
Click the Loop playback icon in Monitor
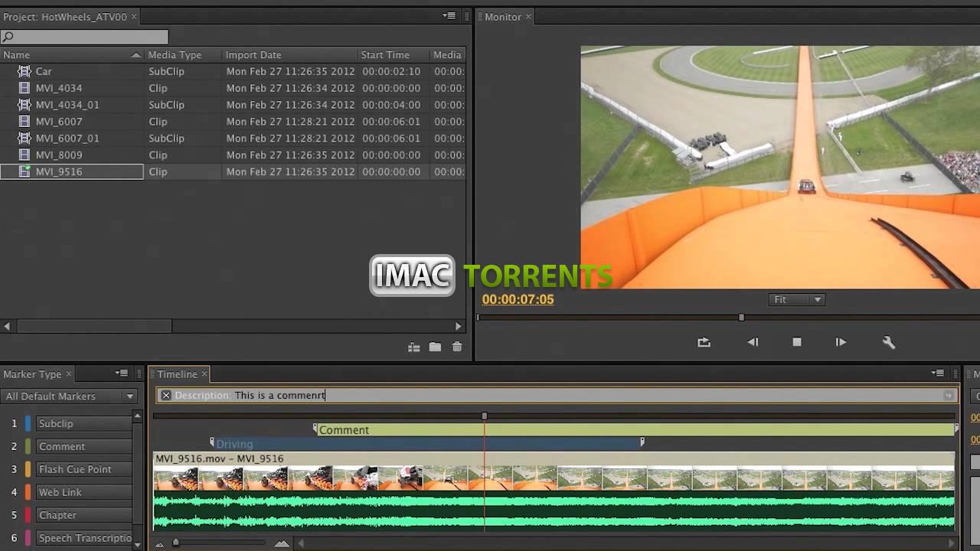coord(704,342)
